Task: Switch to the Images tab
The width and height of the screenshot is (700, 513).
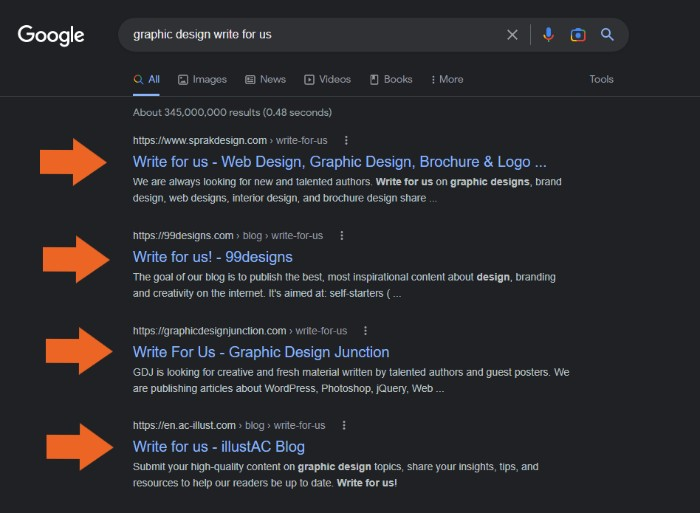Action: [202, 79]
